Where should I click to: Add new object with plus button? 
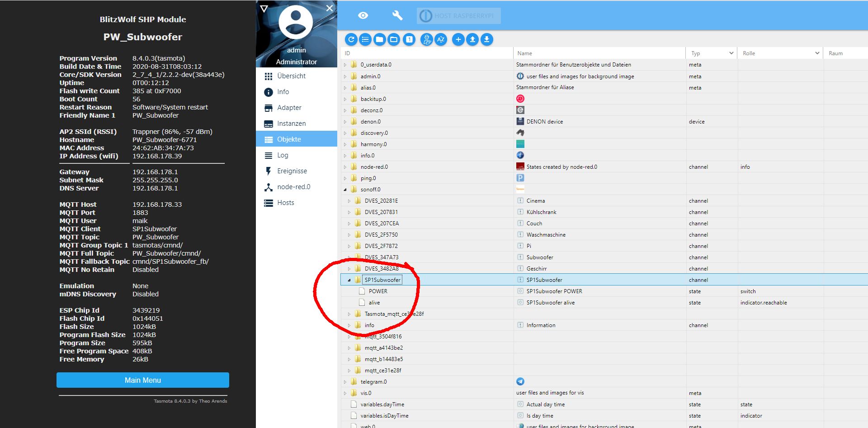click(x=458, y=39)
